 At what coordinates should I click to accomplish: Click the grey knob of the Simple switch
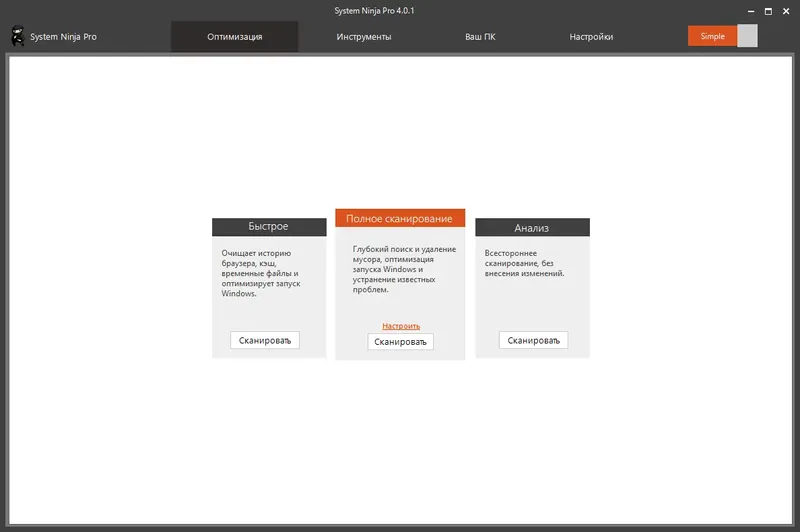(x=747, y=36)
